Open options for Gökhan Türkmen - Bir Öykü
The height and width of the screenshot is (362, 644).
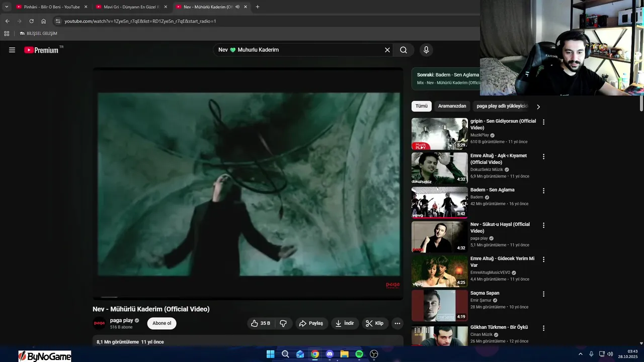click(543, 328)
